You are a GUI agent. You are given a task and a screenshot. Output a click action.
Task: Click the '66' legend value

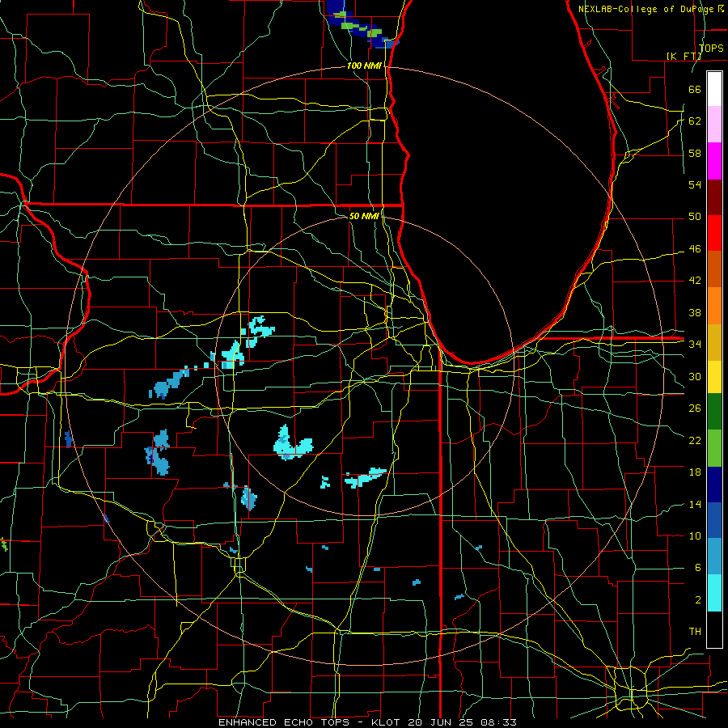pyautogui.click(x=695, y=90)
